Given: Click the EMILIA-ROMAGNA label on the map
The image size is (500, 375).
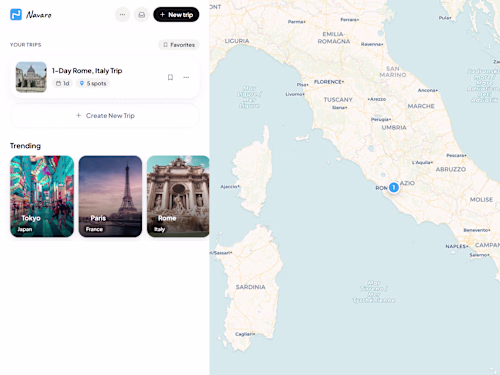Looking at the screenshot, I should [x=334, y=38].
